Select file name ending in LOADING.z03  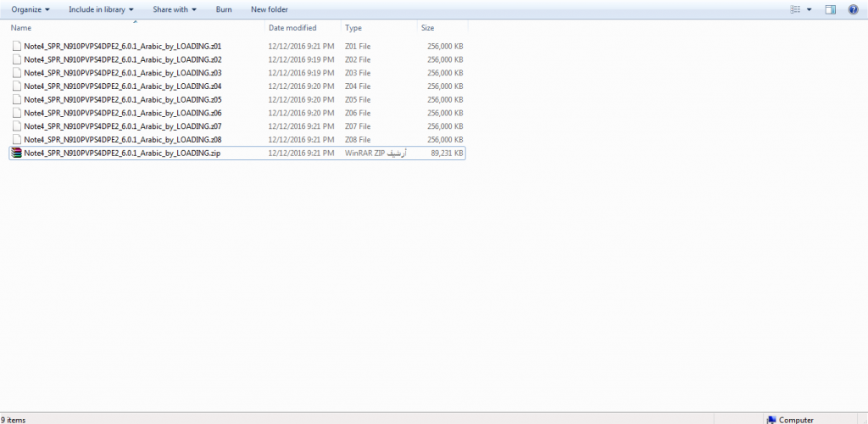tap(123, 73)
